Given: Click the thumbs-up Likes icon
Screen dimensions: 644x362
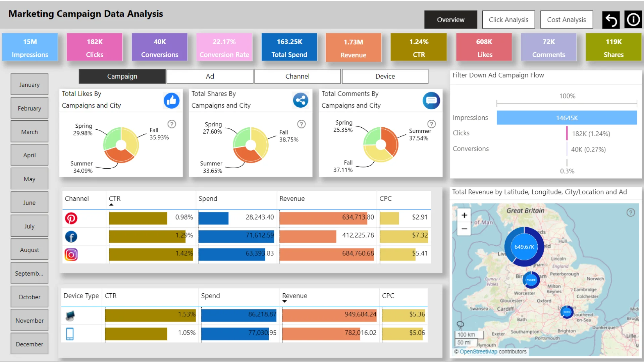Looking at the screenshot, I should pos(171,101).
